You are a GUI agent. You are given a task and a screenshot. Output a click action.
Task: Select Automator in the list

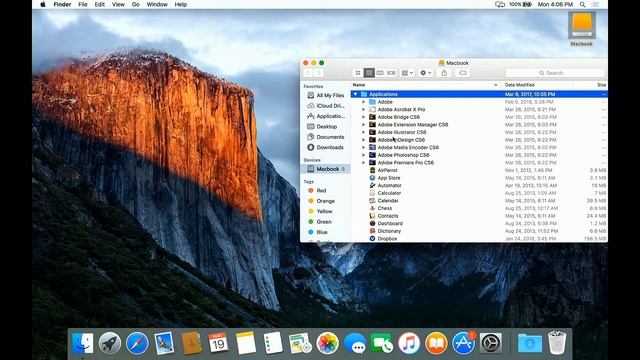pos(479,185)
